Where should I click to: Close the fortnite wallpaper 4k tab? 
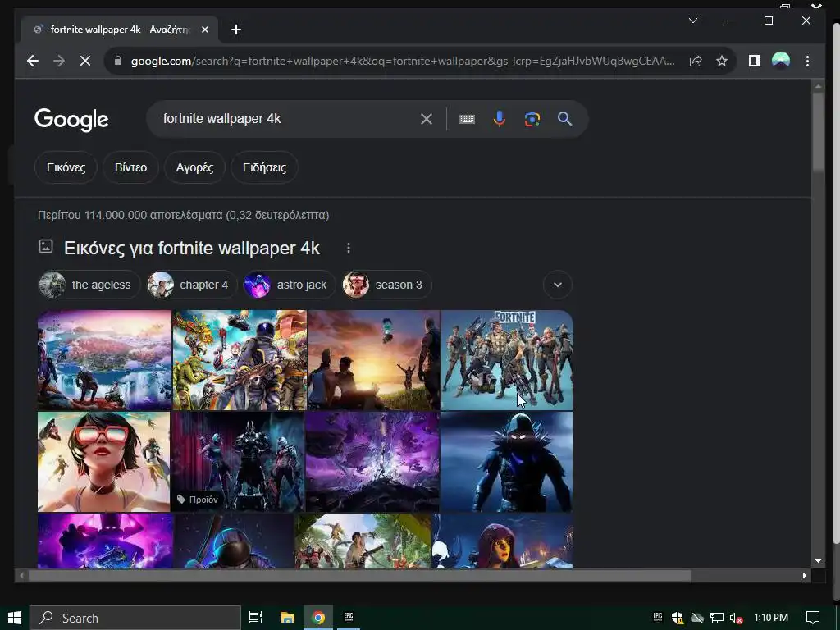204,30
